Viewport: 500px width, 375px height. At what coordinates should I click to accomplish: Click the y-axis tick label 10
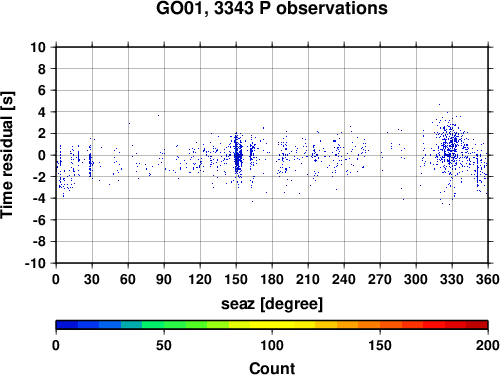point(38,47)
